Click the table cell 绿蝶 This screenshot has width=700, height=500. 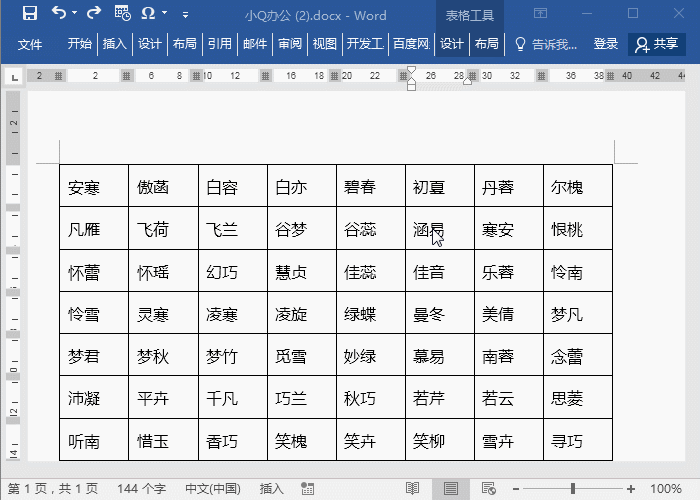[x=371, y=313]
